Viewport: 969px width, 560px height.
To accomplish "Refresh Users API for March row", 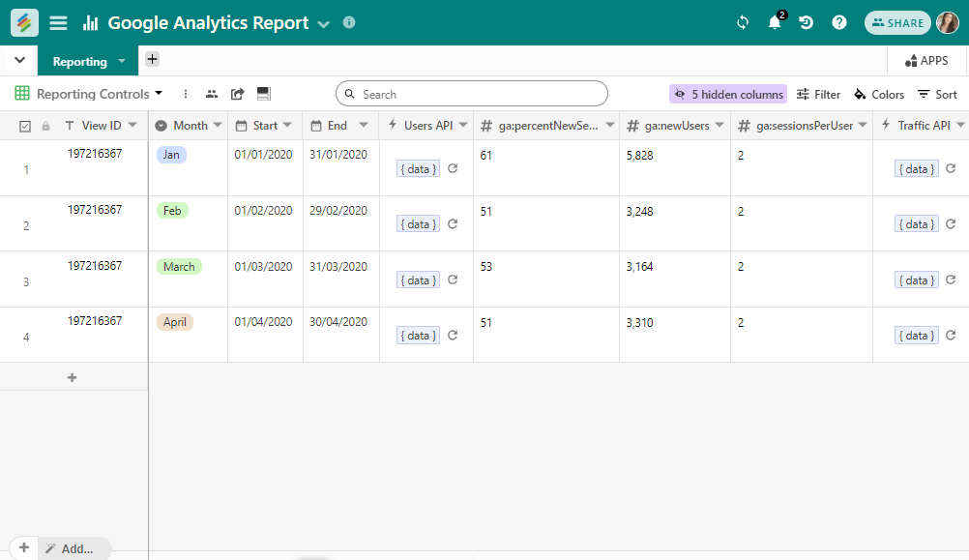I will [x=453, y=280].
